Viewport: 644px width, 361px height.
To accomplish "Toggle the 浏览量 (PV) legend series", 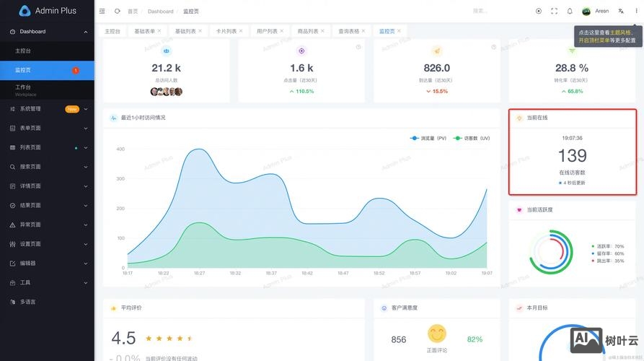I will coord(428,138).
